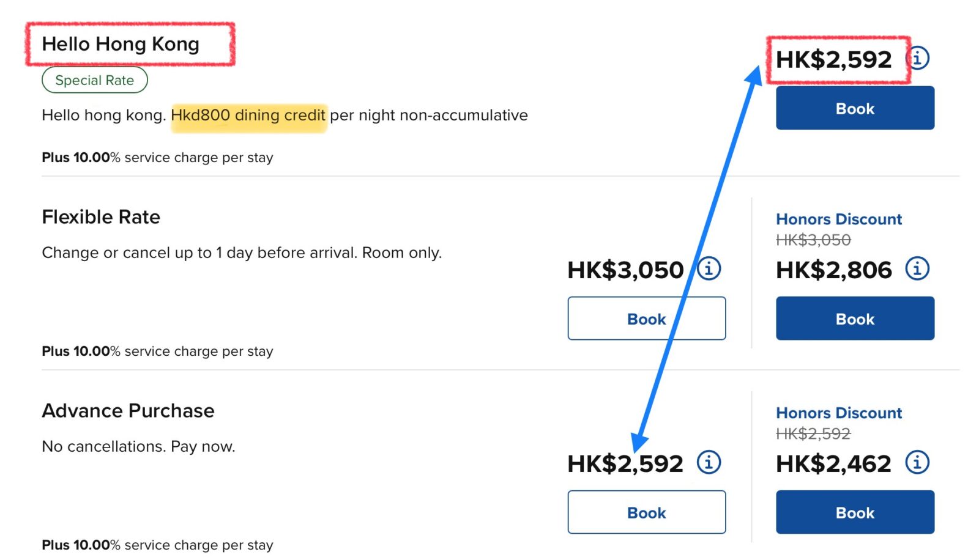Click the Advance Purchase heading

[128, 410]
